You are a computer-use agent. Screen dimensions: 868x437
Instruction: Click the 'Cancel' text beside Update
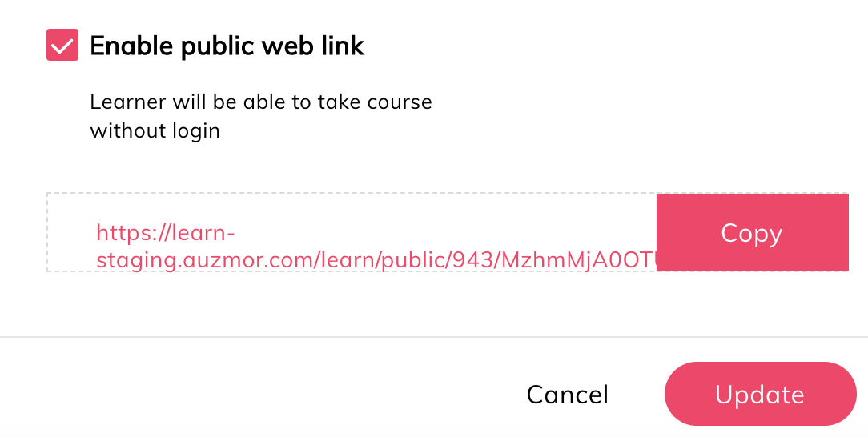coord(568,395)
